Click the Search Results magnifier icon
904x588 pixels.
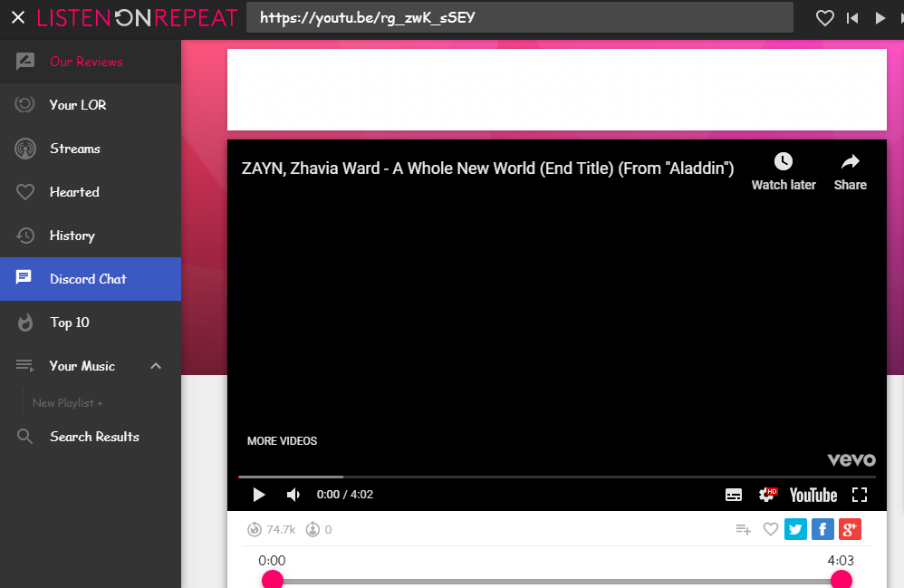pos(24,437)
